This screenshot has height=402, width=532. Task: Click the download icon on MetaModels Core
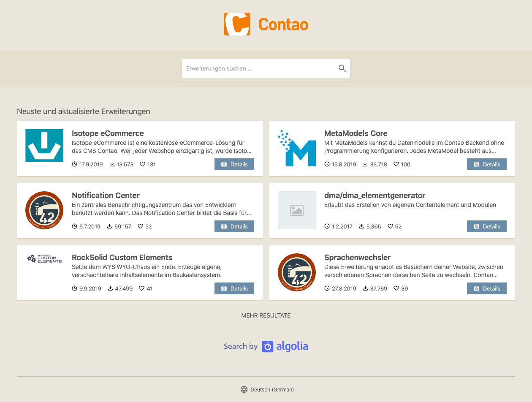[x=365, y=164]
